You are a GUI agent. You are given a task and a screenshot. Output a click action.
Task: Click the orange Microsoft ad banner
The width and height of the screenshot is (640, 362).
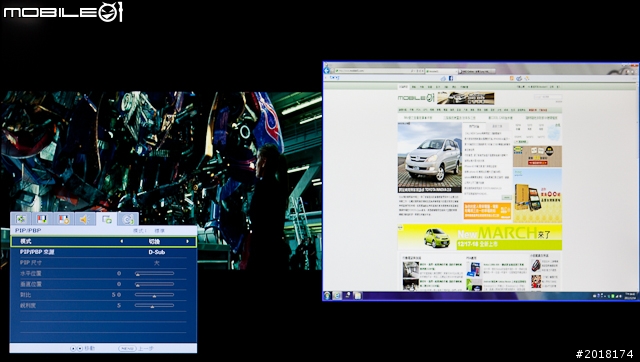[x=487, y=211]
